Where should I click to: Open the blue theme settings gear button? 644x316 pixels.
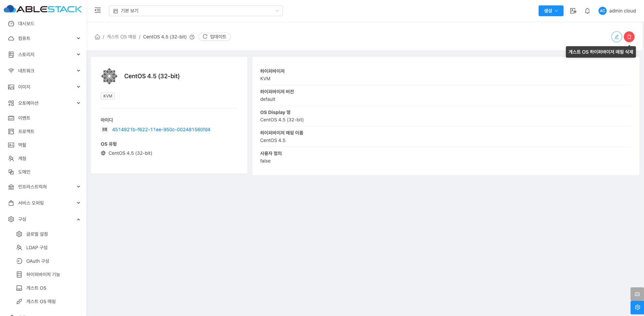(x=637, y=308)
